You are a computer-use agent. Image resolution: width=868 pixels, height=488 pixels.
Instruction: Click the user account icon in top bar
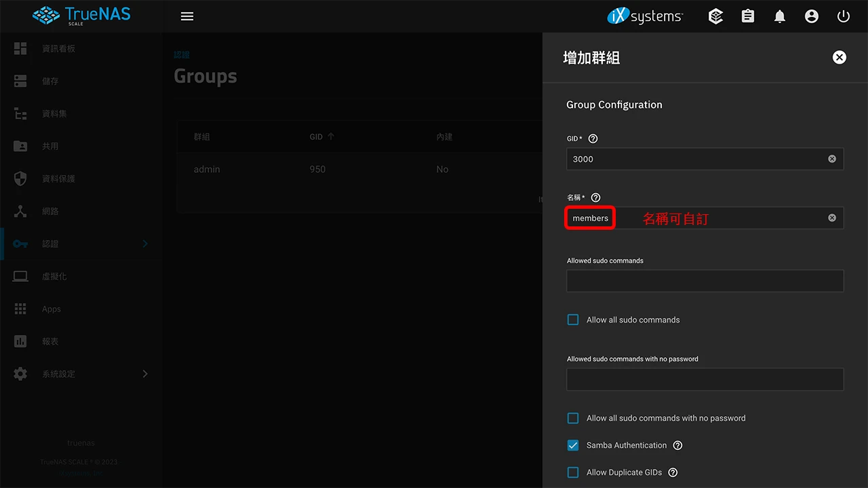[812, 16]
